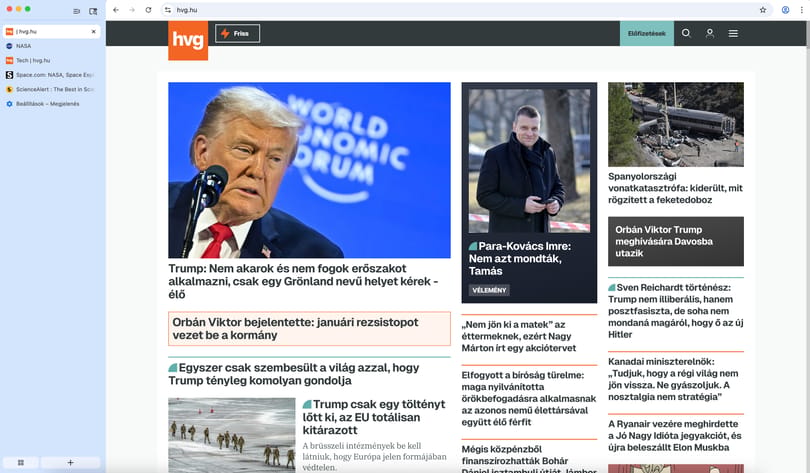Viewport: 810px width, 473px height.
Task: Open the hvg user account icon
Action: point(710,33)
